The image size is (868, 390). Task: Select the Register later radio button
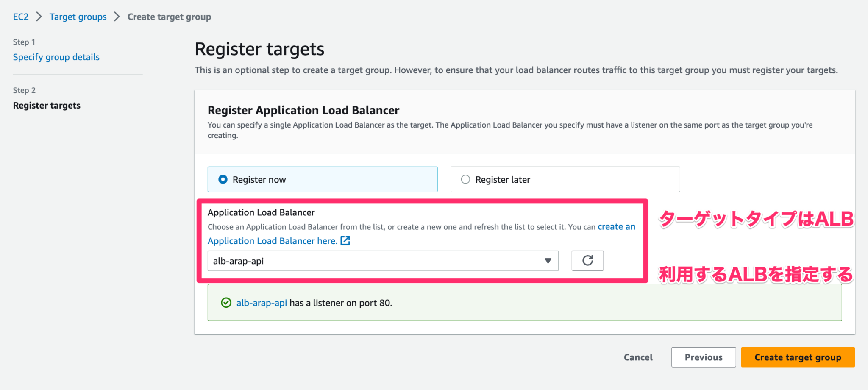(465, 179)
